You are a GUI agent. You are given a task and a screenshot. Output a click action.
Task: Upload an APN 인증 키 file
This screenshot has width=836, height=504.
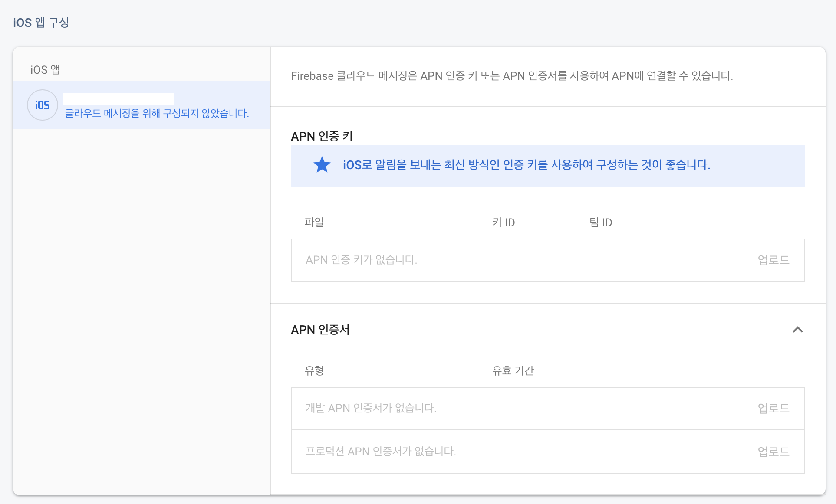773,260
